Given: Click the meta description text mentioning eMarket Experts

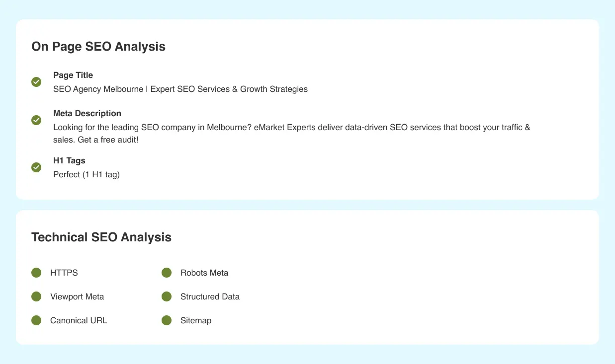Looking at the screenshot, I should coord(291,127).
